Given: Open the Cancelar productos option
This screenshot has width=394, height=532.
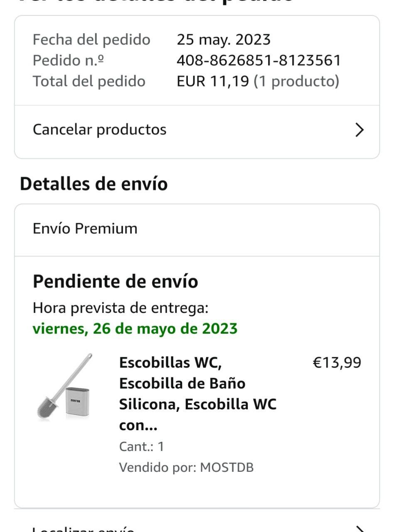Looking at the screenshot, I should click(x=100, y=130).
